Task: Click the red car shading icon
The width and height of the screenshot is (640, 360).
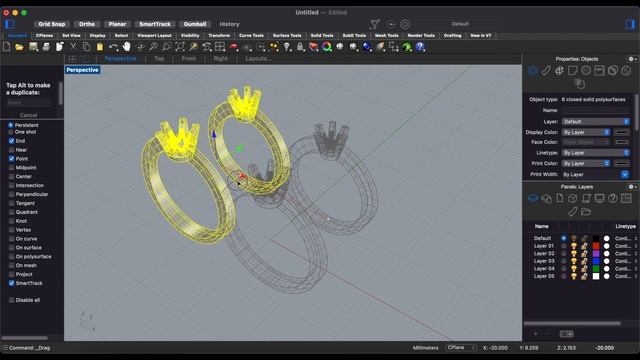Action: pos(233,47)
